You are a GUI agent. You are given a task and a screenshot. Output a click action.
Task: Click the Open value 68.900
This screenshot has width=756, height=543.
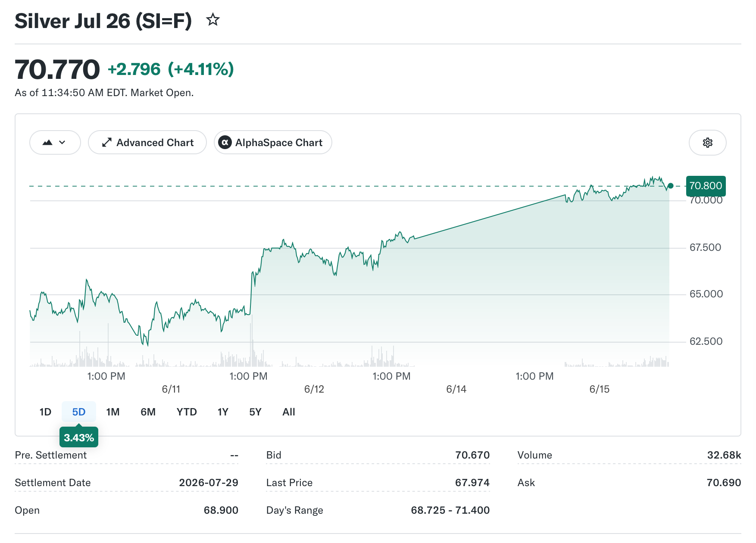[221, 510]
